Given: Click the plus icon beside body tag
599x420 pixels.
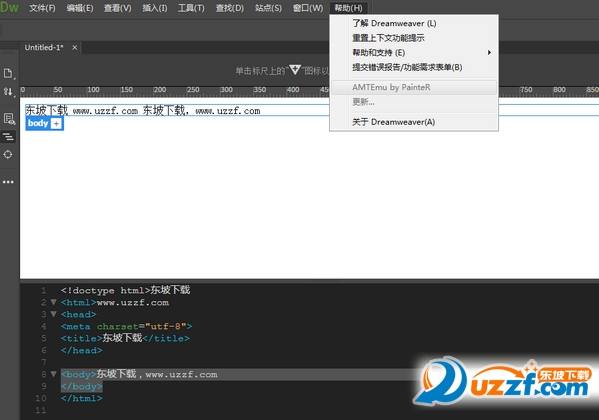Looking at the screenshot, I should (56, 123).
